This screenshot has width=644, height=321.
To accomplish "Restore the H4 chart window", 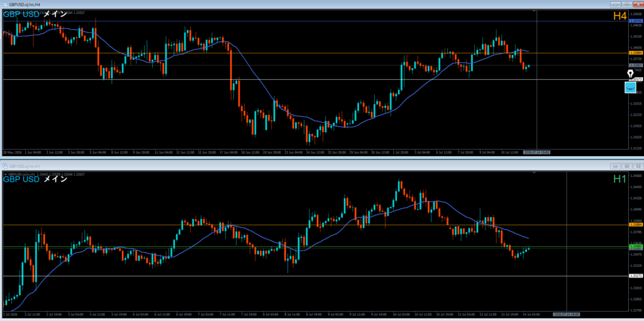I will pos(626,4).
